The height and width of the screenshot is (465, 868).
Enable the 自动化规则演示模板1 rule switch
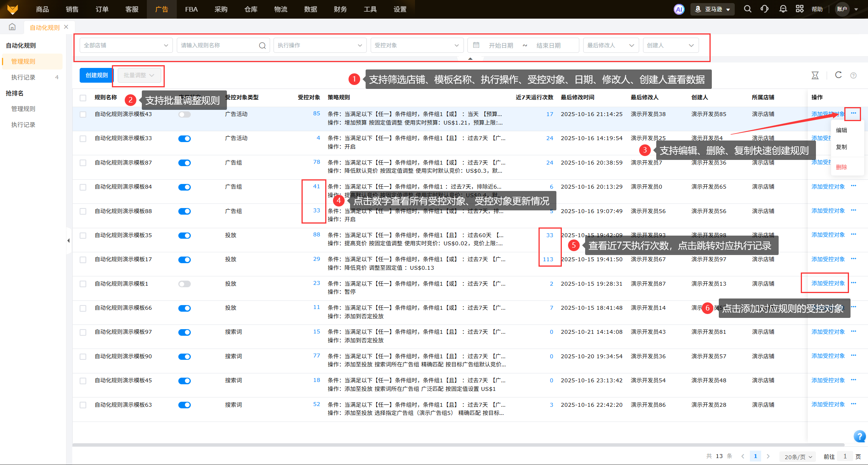tap(185, 284)
